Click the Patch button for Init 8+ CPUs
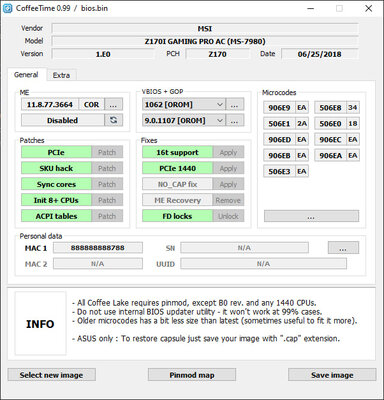The width and height of the screenshot is (384, 400). click(107, 200)
